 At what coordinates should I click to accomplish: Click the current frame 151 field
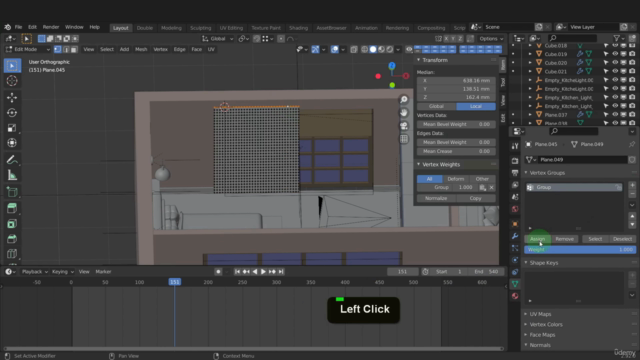(x=402, y=272)
